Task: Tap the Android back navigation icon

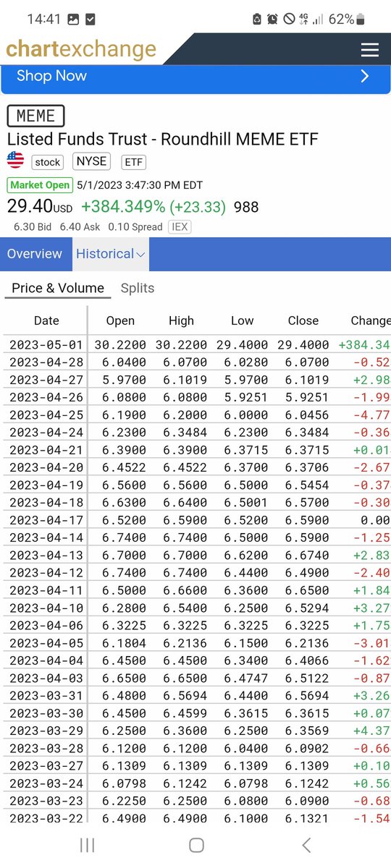Action: click(306, 844)
